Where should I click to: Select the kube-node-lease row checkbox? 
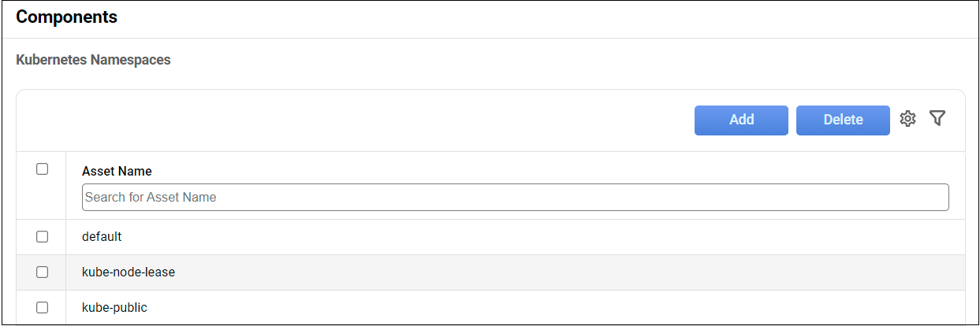pos(43,272)
